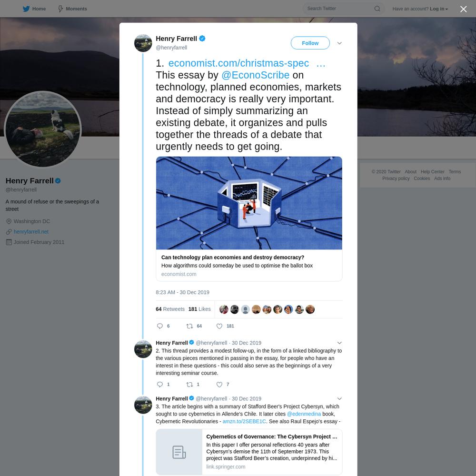
Task: Open the 64 Retweets list
Action: point(170,309)
